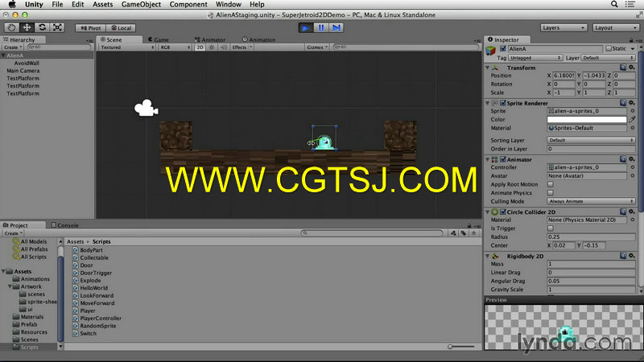Select the Collectable script
This screenshot has width=644, height=362.
tap(94, 257)
